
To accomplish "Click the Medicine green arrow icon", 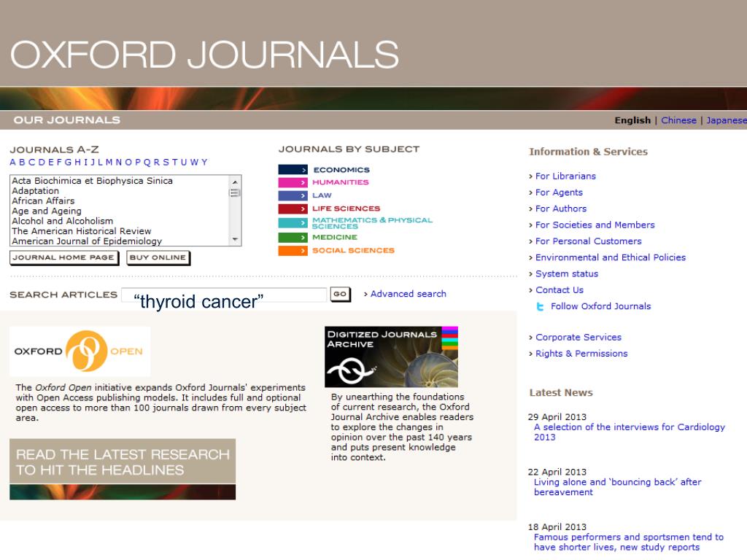I will pos(293,237).
